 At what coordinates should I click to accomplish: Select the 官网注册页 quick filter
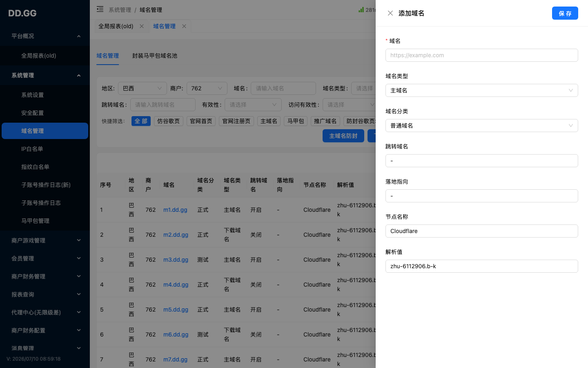[x=236, y=121]
